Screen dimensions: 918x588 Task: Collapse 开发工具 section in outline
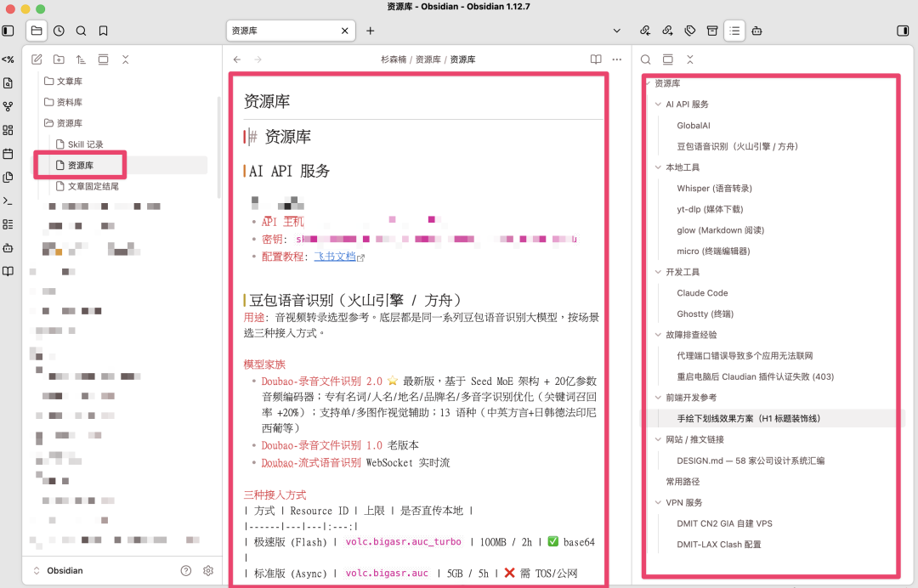point(658,272)
